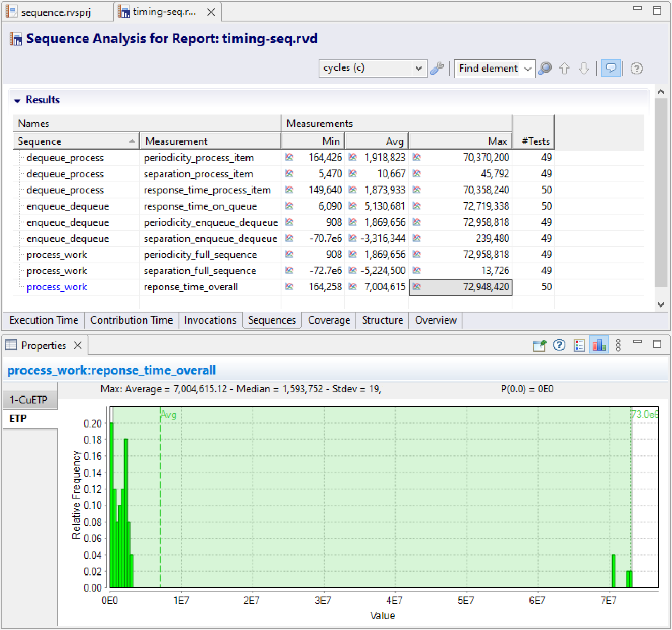Maximize the Properties panel
The height and width of the screenshot is (630, 672).
pos(657,344)
